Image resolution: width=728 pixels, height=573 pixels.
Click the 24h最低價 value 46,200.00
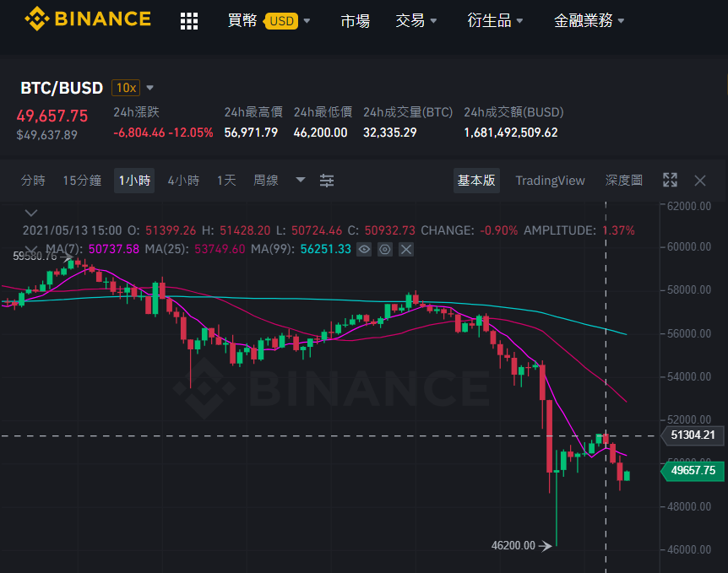(320, 132)
